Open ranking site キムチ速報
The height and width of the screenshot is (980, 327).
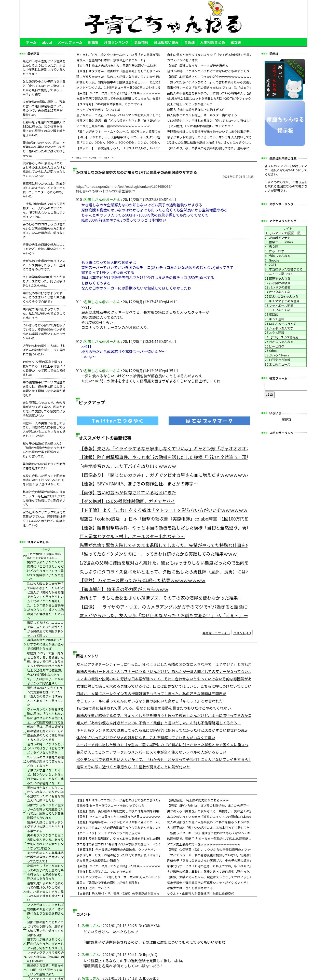point(276,319)
